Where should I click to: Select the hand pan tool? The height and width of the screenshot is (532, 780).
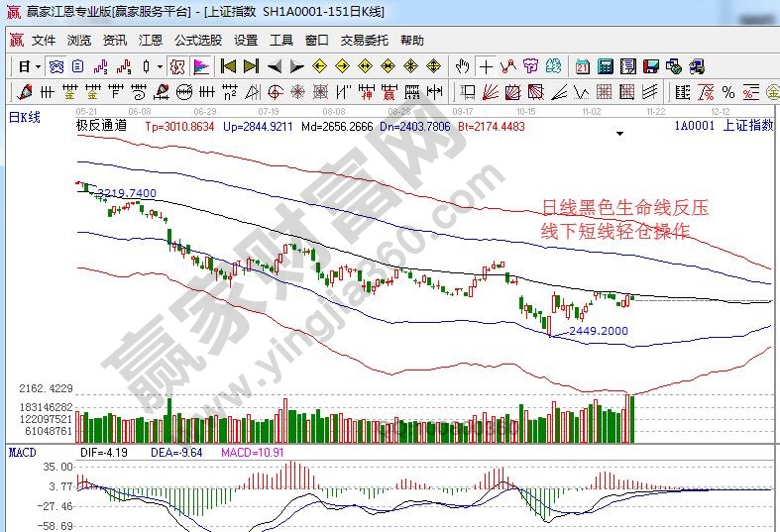click(462, 67)
